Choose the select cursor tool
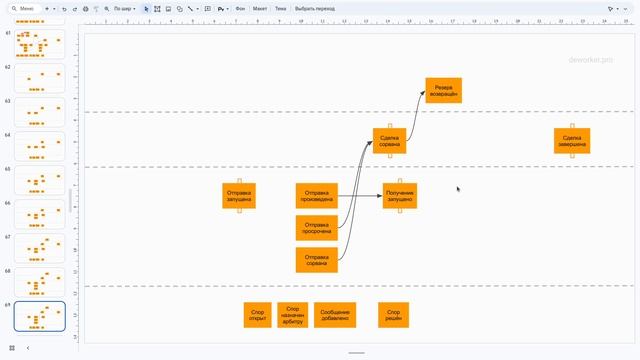This screenshot has width=640, height=360. [146, 9]
